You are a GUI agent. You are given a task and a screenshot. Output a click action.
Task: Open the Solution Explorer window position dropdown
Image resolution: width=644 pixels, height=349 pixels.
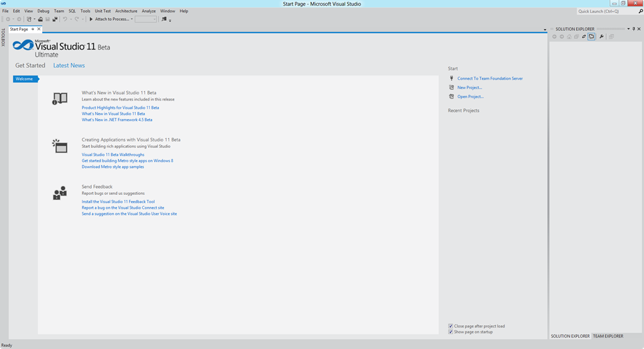click(628, 29)
